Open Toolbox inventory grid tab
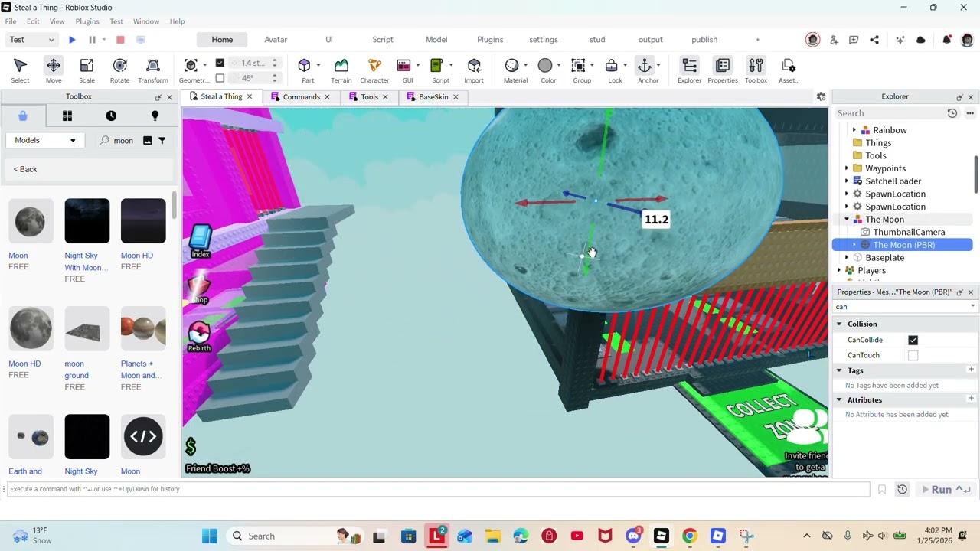 (x=67, y=116)
